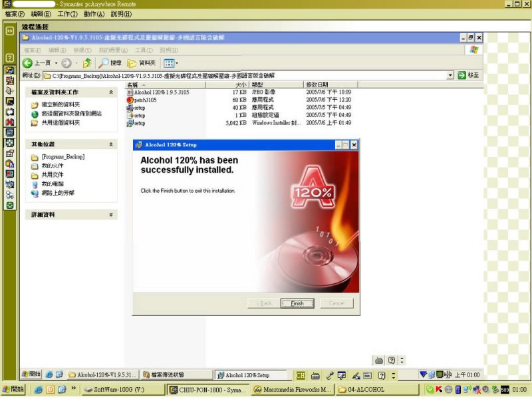Viewport: 532px width, 399px height.
Task: Open the 工作(T) menu in pcAnywhere
Action: [x=68, y=14]
